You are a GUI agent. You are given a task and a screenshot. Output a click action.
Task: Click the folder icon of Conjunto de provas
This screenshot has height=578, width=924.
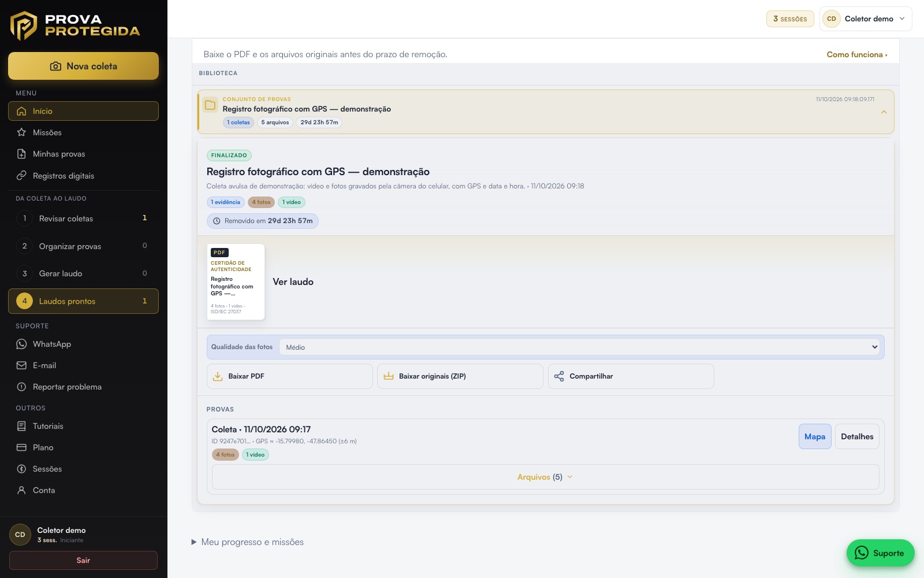(x=210, y=105)
